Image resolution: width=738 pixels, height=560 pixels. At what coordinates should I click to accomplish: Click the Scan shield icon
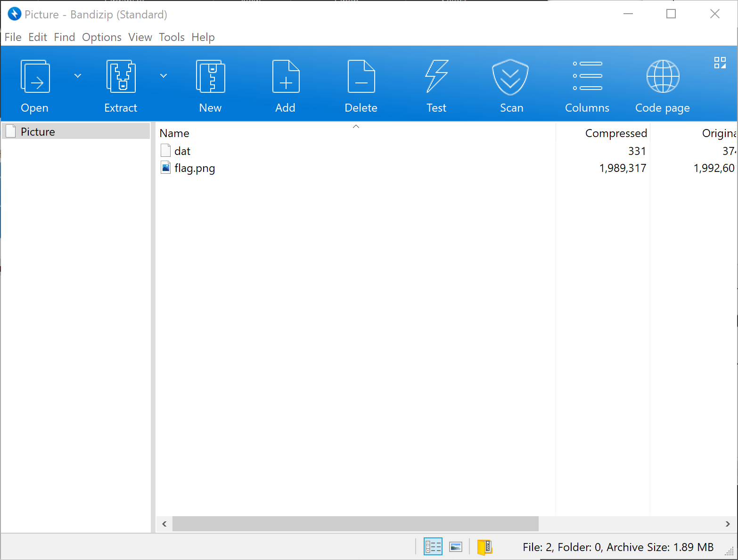point(511,77)
